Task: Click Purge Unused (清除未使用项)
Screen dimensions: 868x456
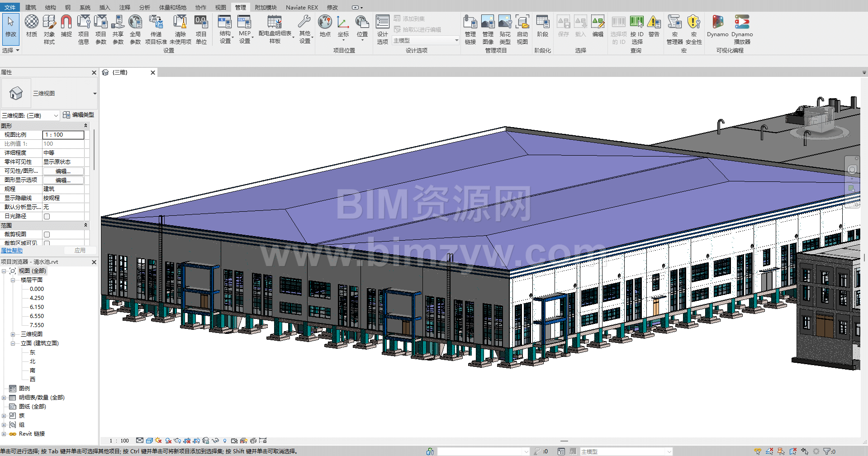Action: [x=180, y=29]
